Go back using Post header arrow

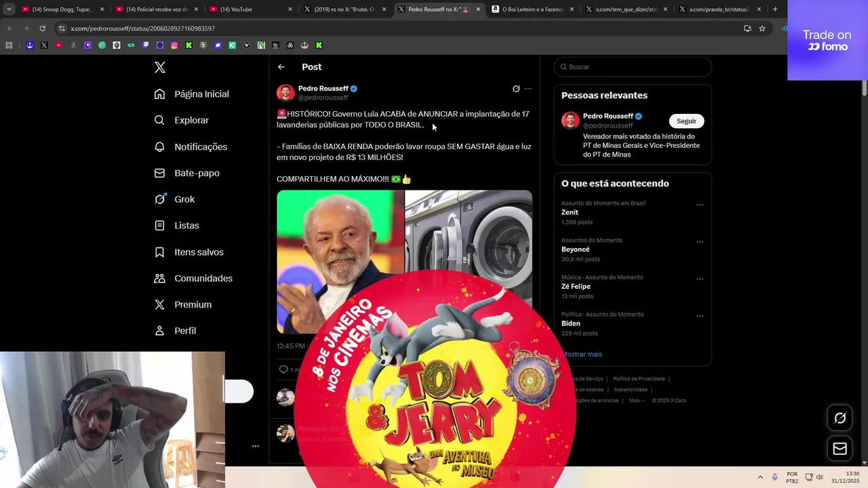click(281, 67)
